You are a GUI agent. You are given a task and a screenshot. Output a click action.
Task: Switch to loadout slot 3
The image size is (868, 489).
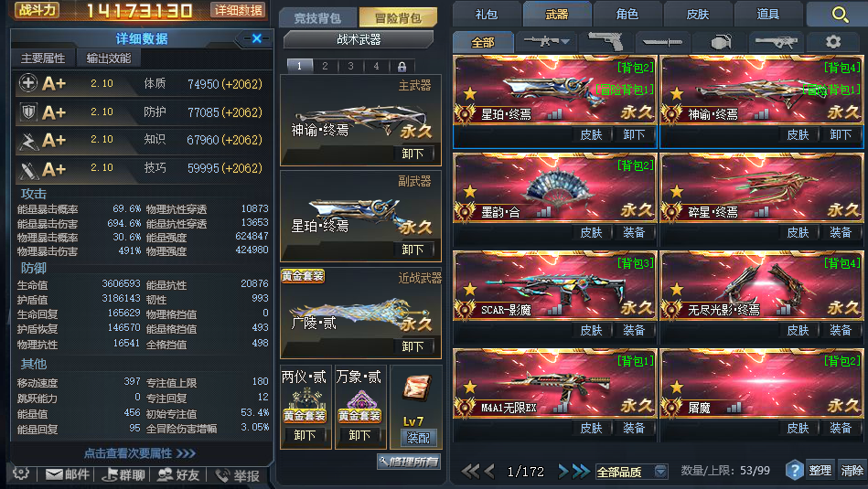(x=350, y=67)
